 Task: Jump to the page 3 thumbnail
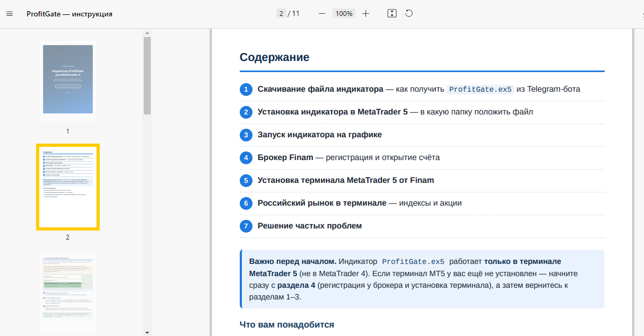tap(68, 293)
